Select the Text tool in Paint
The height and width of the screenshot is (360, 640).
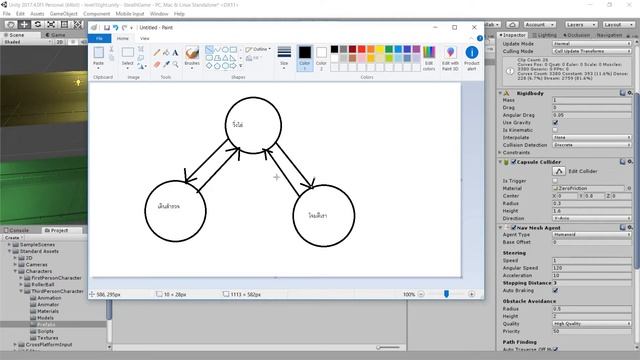pos(176,53)
